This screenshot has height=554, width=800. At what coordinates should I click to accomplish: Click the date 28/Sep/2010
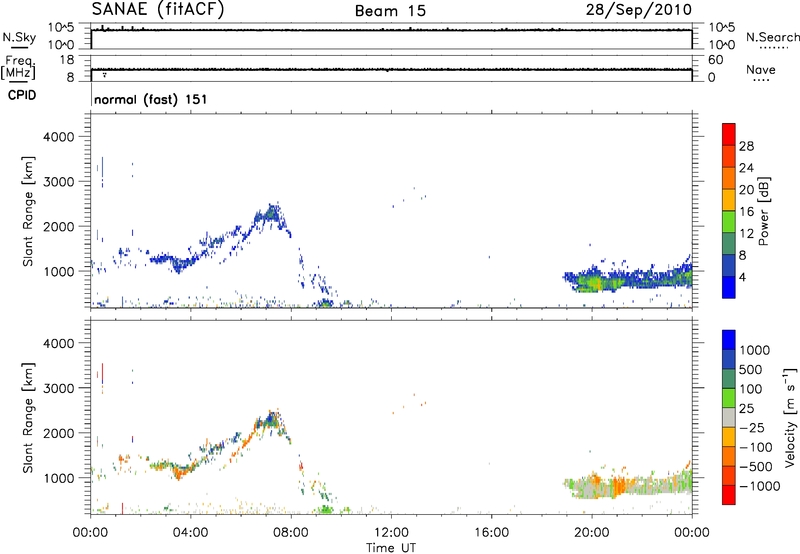click(x=639, y=10)
